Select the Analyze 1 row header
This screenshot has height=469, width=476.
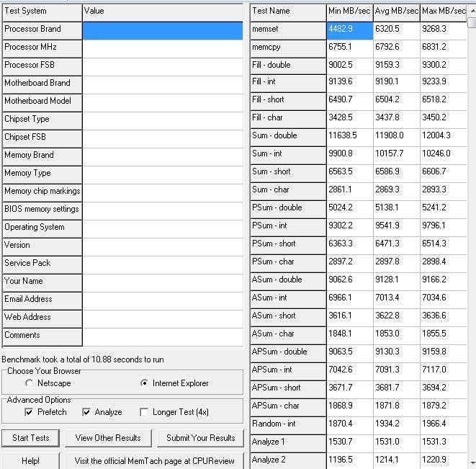[288, 444]
